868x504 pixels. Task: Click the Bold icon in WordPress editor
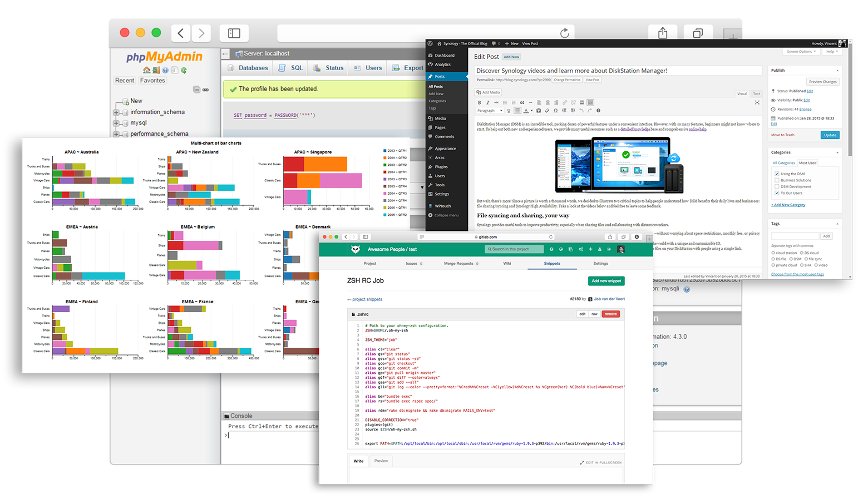pos(480,102)
